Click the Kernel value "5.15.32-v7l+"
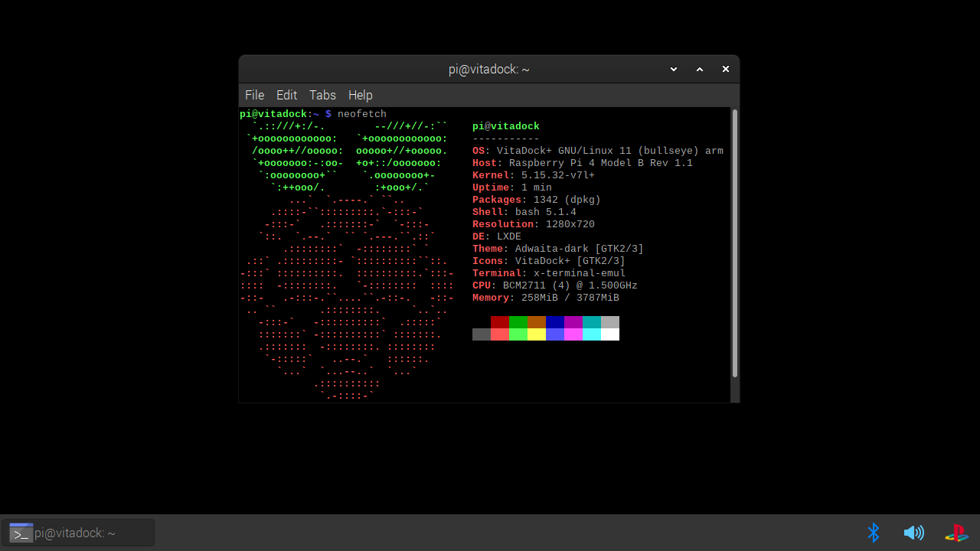This screenshot has width=980, height=551. pos(558,175)
